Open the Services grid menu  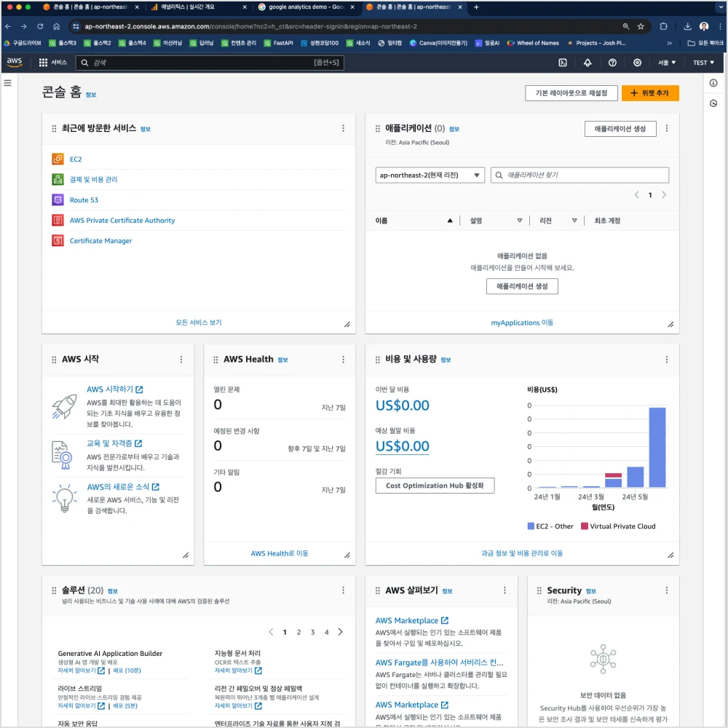pyautogui.click(x=43, y=62)
